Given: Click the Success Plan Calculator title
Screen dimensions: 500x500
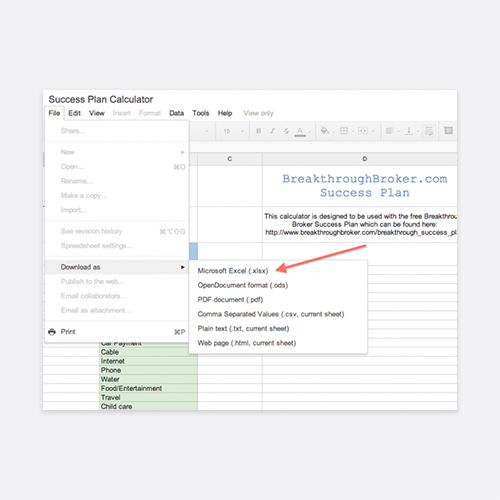Looking at the screenshot, I should [101, 99].
